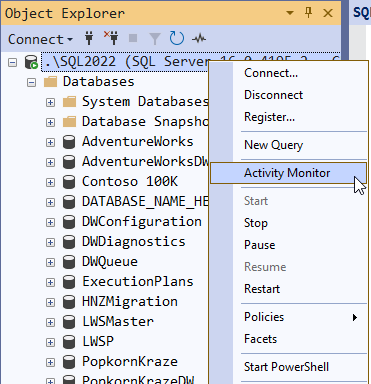
Task: Click the Stop square icon in toolbar
Action: tap(133, 38)
